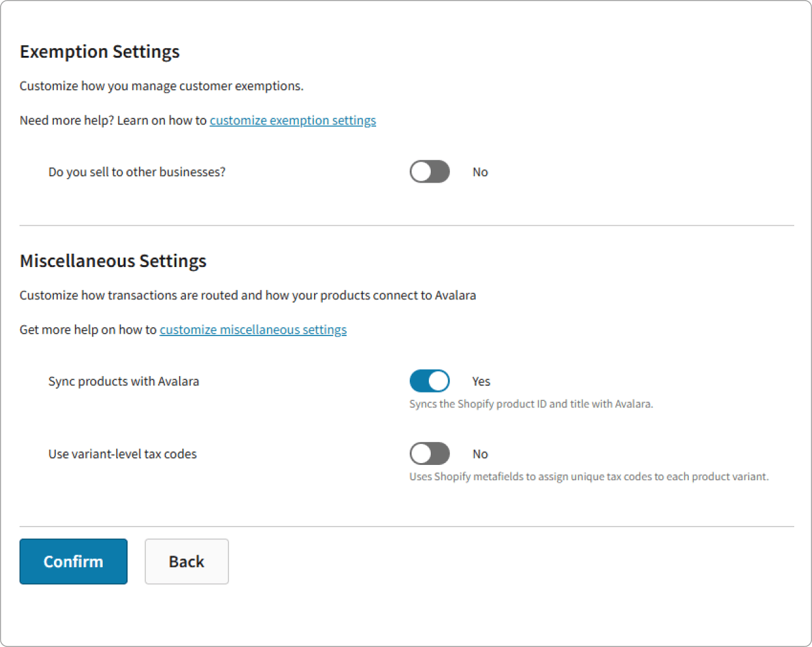Open the customize miscellaneous settings link
812x647 pixels.
253,330
